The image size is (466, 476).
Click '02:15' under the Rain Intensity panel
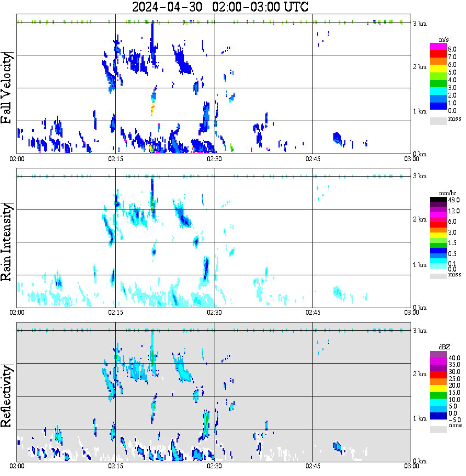(115, 313)
